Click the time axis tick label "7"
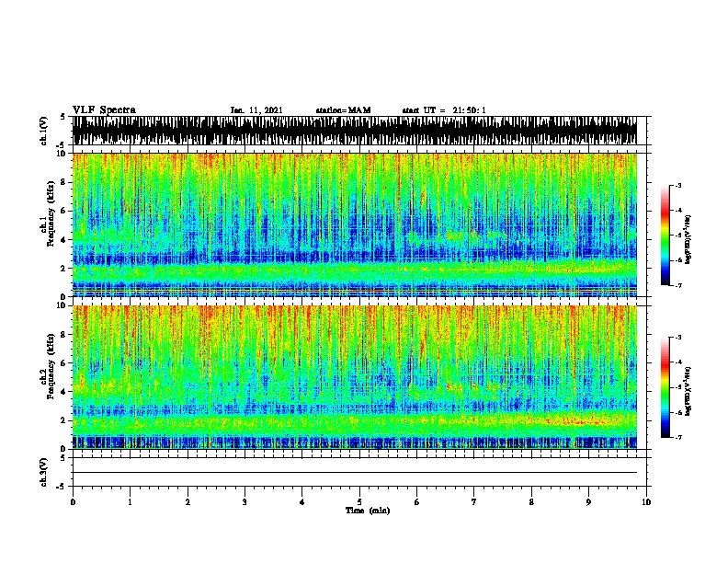The image size is (728, 563). coord(474,502)
